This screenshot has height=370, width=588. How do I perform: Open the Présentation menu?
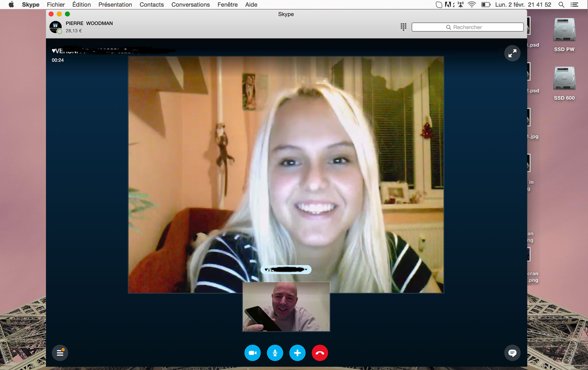115,5
